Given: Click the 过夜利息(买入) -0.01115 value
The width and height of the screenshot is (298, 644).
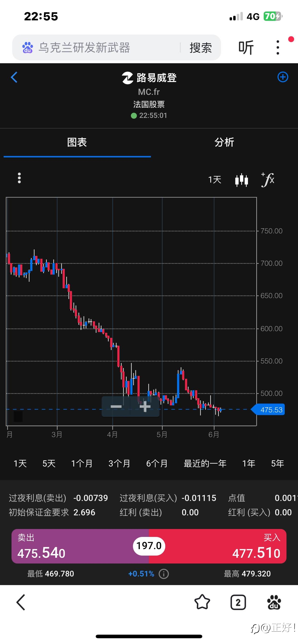Looking at the screenshot, I should tap(199, 498).
